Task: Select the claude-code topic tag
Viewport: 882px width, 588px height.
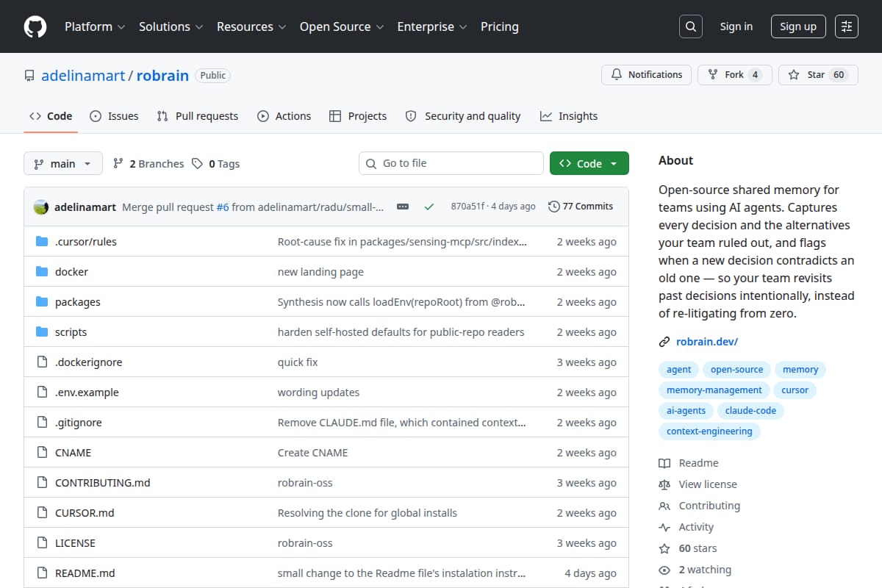Action: pos(750,411)
